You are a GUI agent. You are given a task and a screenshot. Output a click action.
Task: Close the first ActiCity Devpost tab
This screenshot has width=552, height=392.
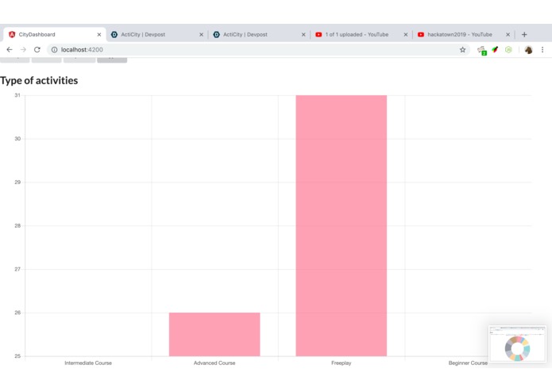coord(202,34)
